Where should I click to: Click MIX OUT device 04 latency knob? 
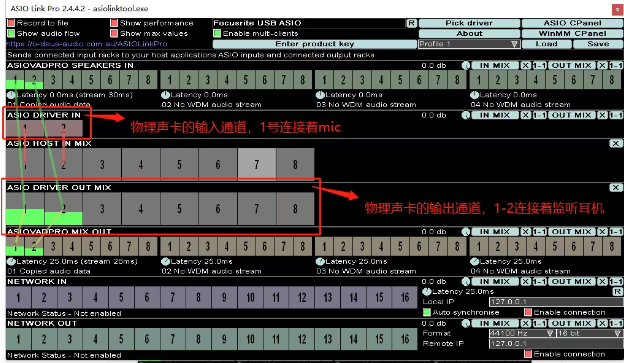point(474,262)
